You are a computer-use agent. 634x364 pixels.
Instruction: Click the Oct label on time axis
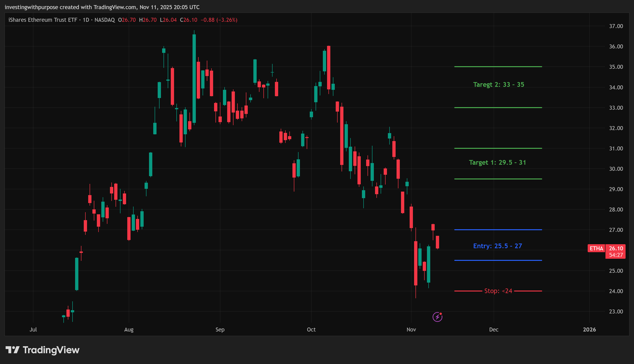click(311, 330)
